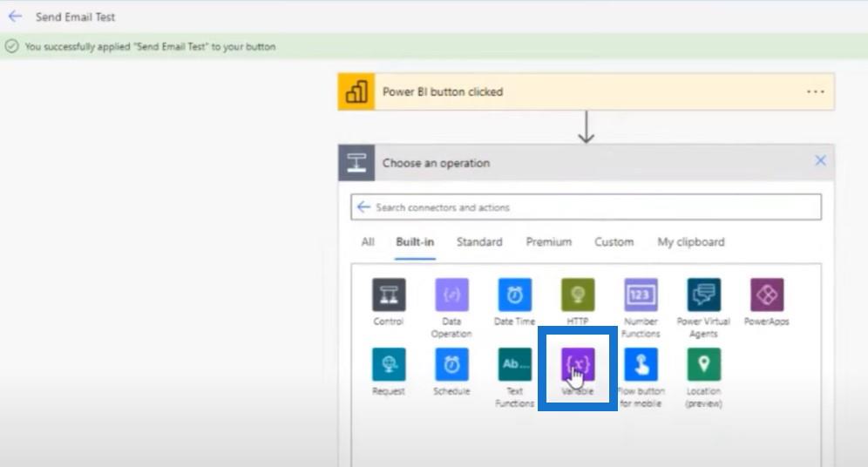The image size is (868, 467).
Task: Select the PowerApps connector icon
Action: pos(767,294)
